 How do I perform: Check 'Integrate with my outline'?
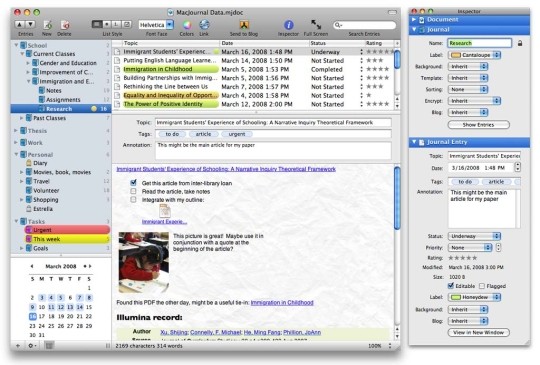[133, 199]
